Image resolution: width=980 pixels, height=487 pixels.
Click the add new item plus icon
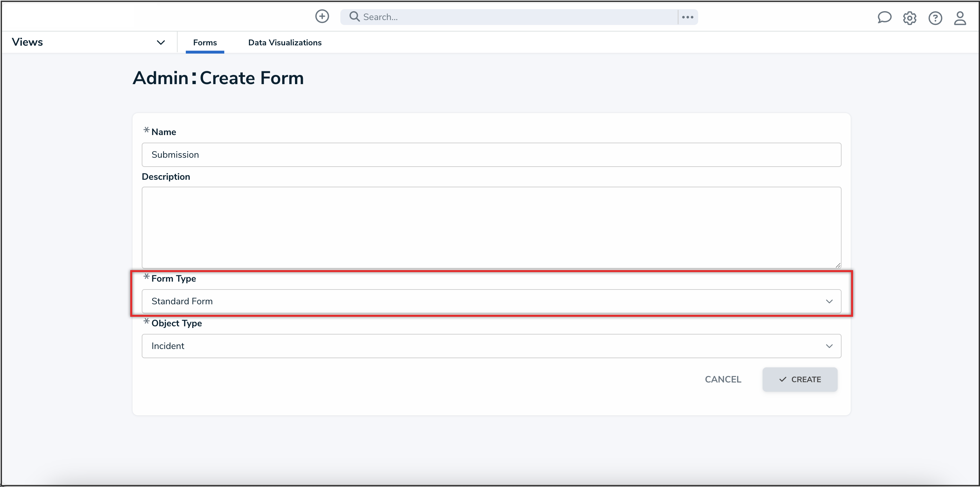(322, 16)
